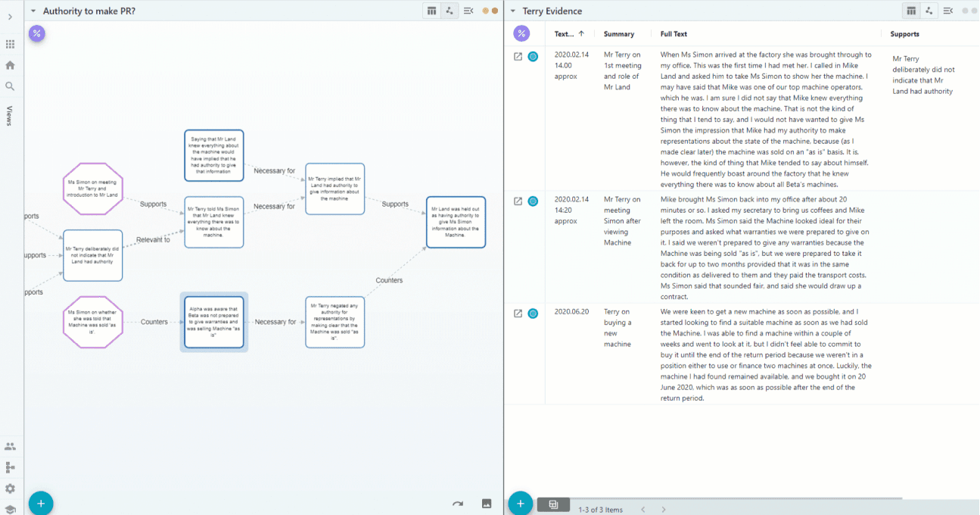Open the 2020.06.20 row in new view

(518, 314)
